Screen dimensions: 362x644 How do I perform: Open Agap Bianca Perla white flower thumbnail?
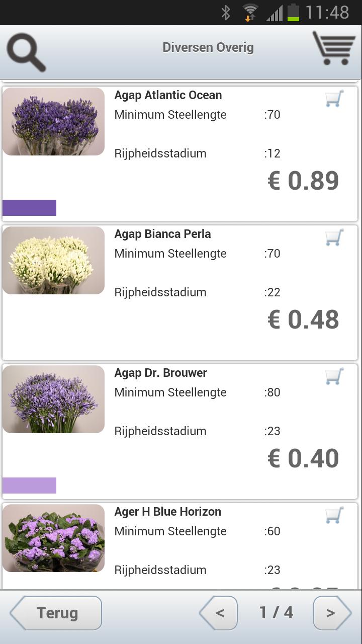[53, 260]
